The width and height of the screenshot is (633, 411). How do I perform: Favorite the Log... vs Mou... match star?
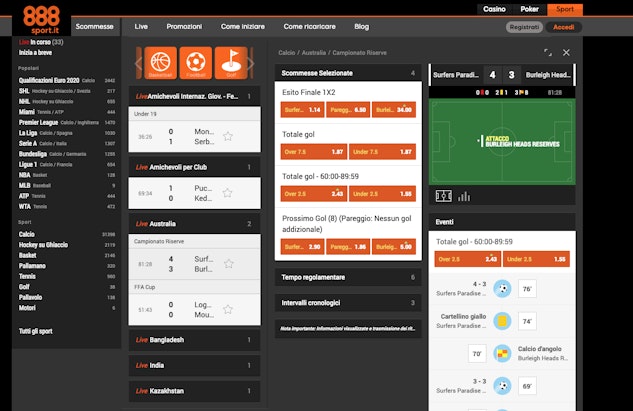(228, 310)
